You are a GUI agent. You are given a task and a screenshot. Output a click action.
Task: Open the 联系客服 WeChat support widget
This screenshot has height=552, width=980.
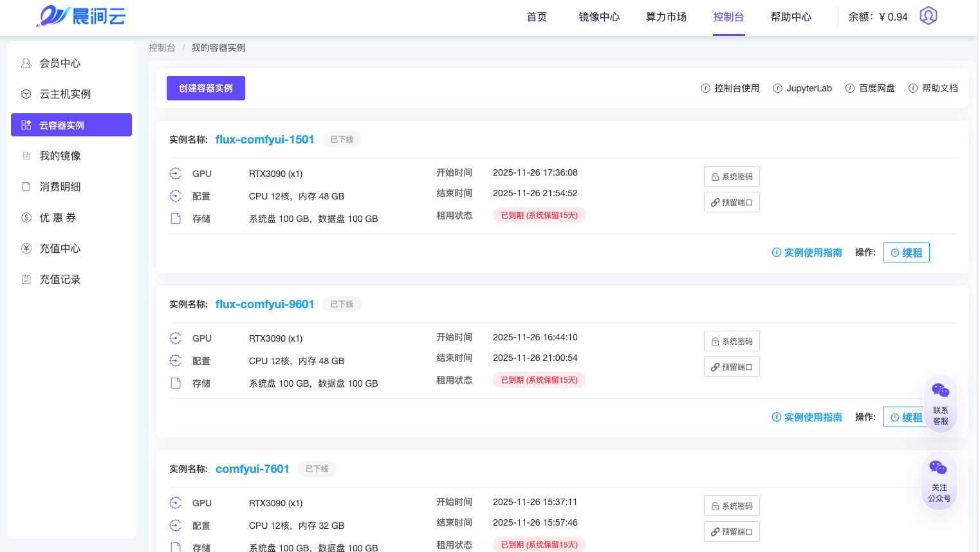point(940,403)
